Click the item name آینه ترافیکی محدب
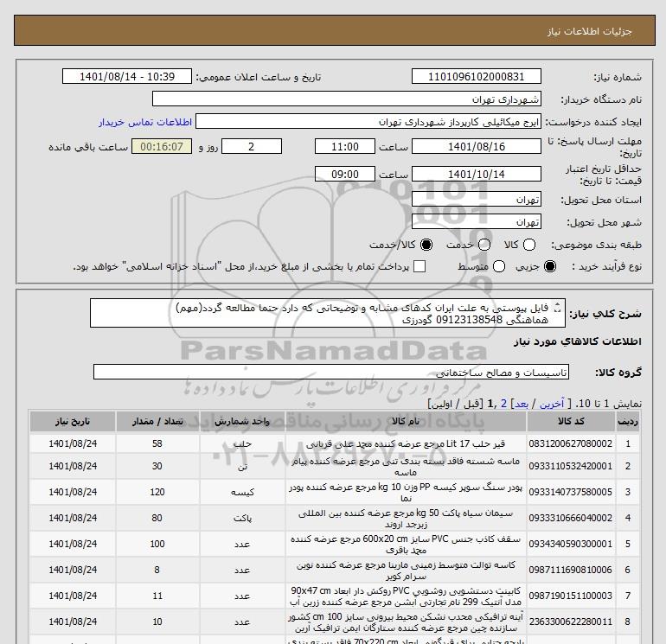666x644 pixels. [x=406, y=622]
